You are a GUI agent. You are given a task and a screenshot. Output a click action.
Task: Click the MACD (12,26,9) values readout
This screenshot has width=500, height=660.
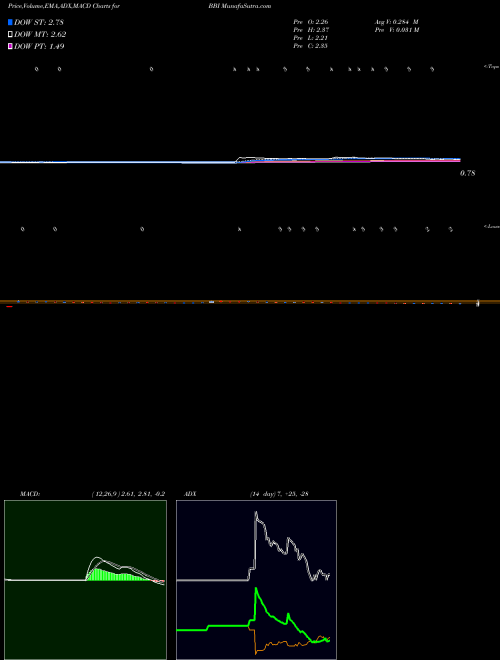[128, 494]
